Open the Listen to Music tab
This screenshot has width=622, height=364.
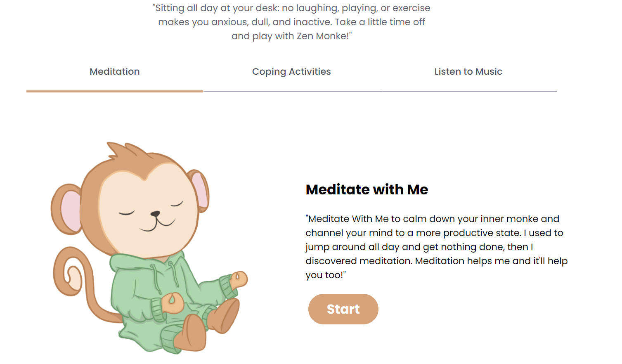pyautogui.click(x=468, y=71)
